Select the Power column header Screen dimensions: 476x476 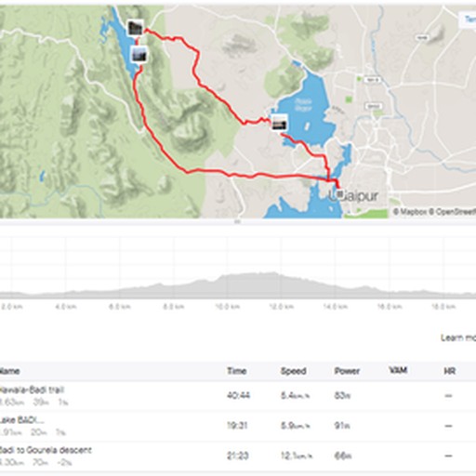[347, 371]
